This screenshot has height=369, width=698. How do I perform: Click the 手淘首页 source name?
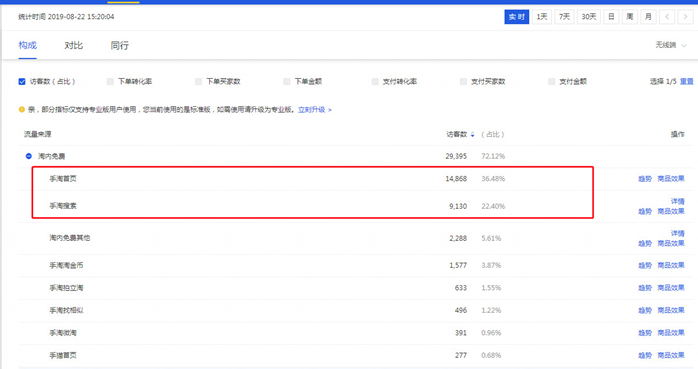click(x=63, y=179)
